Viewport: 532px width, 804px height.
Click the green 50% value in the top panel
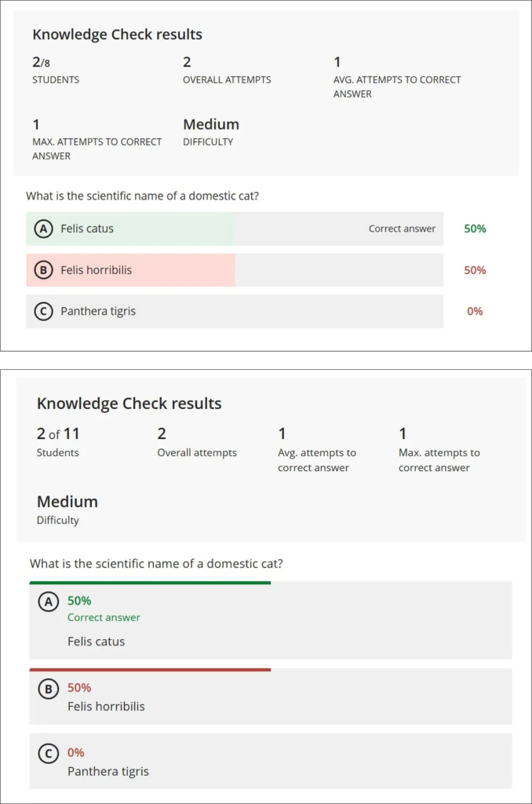(x=475, y=228)
